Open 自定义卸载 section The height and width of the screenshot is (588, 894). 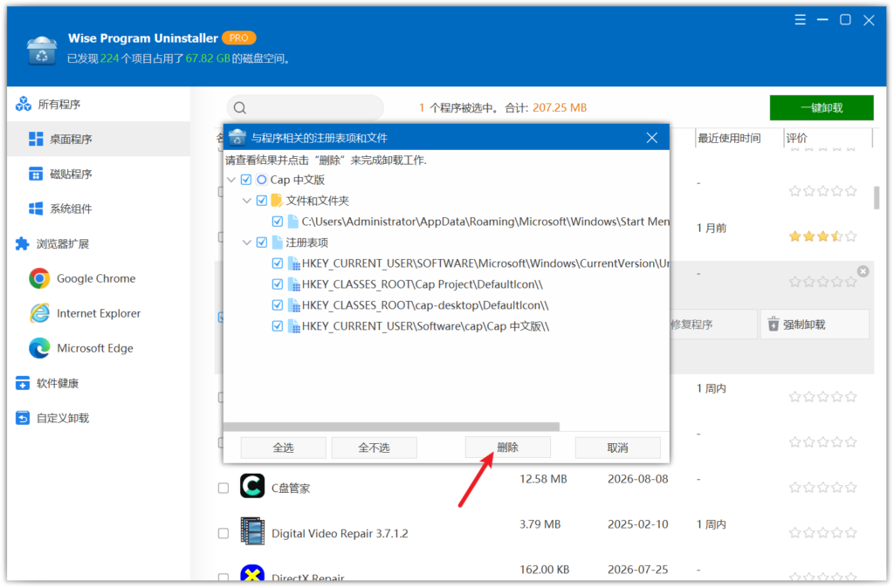pyautogui.click(x=99, y=418)
